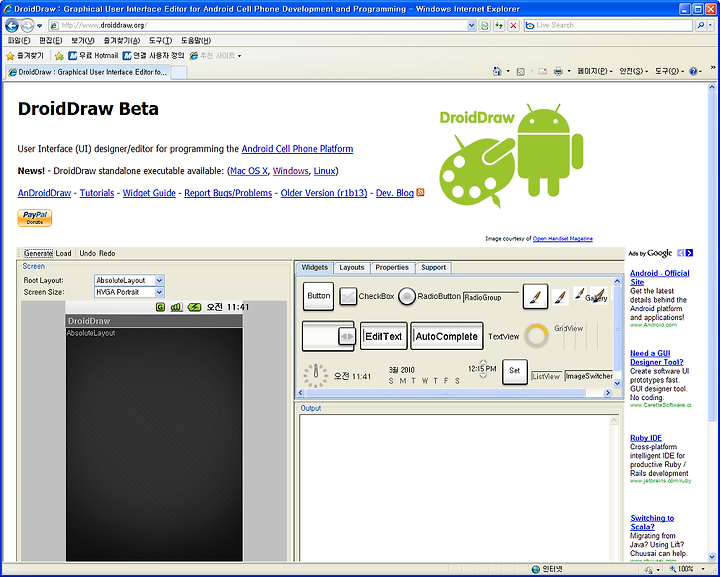Select the large ImageButton brush widget
The height and width of the screenshot is (577, 720).
point(535,296)
